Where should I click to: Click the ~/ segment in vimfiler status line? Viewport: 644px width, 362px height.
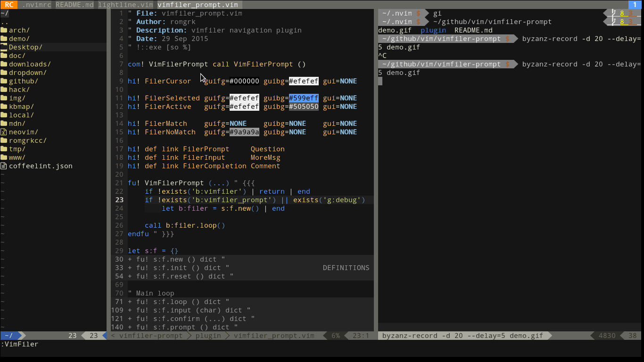(9, 336)
